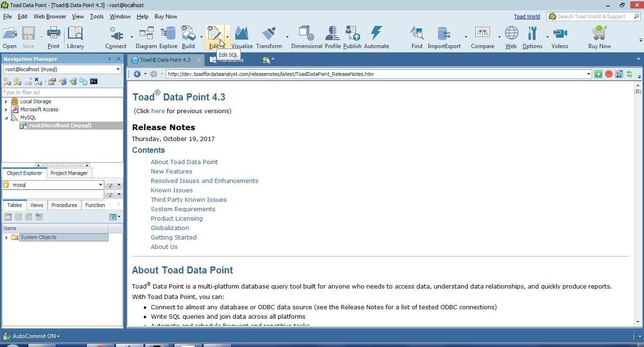This screenshot has width=644, height=347.
Task: Open the mysql database dropdown
Action: pyautogui.click(x=100, y=185)
